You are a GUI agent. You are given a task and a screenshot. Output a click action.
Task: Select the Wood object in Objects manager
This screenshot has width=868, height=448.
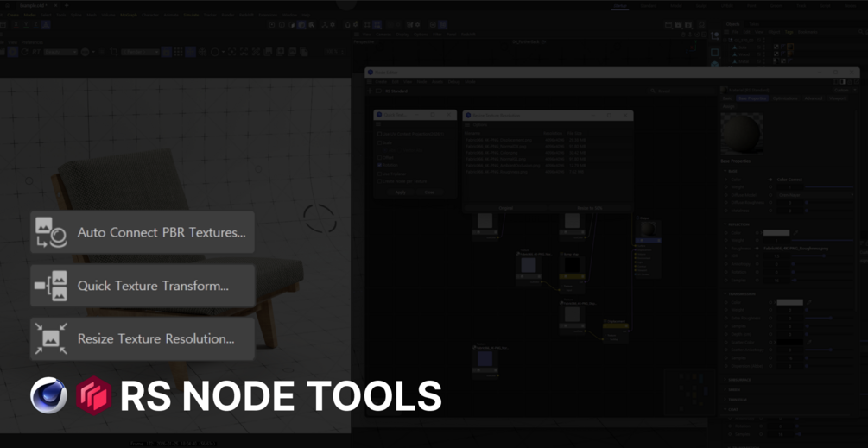[744, 54]
